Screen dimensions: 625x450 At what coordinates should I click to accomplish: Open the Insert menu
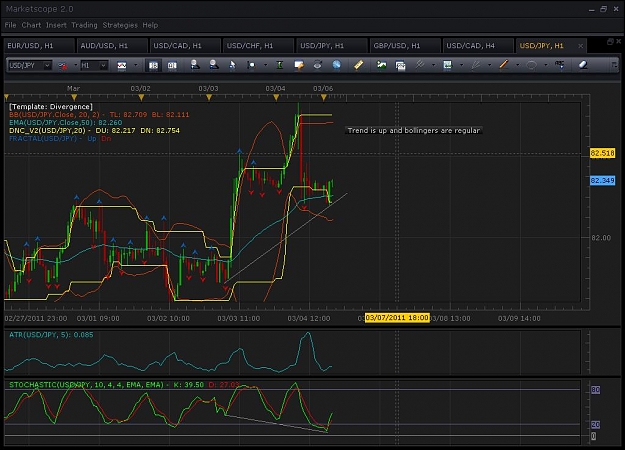(x=56, y=25)
